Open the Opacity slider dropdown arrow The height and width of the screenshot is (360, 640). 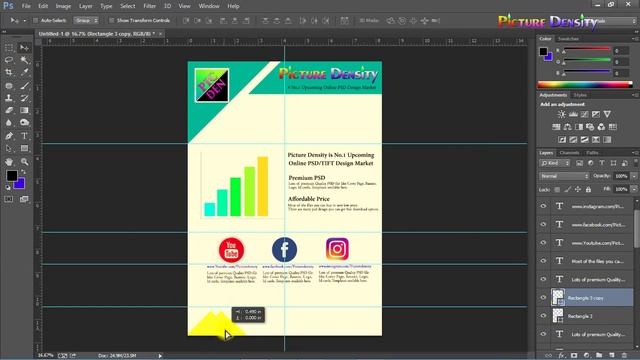point(634,176)
